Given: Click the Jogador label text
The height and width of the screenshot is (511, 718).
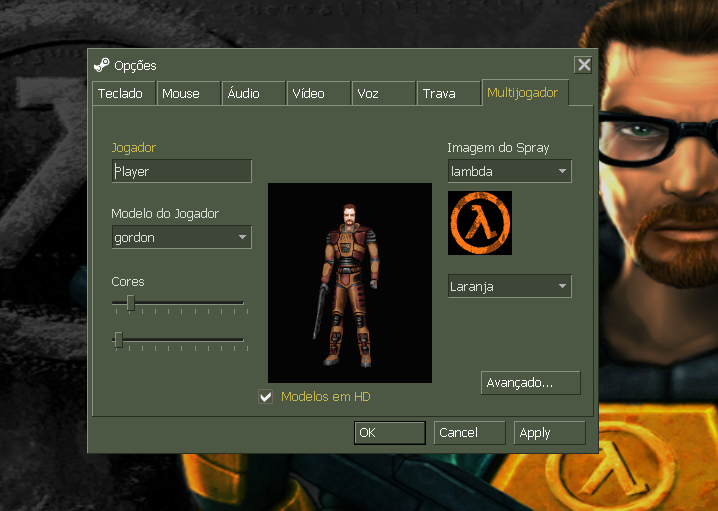Looking at the screenshot, I should 134,148.
